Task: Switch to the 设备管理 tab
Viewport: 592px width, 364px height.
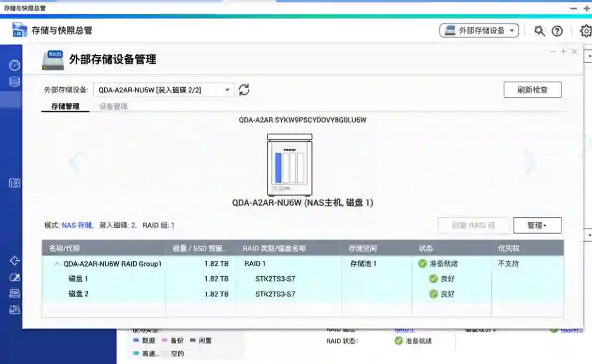Action: [113, 106]
